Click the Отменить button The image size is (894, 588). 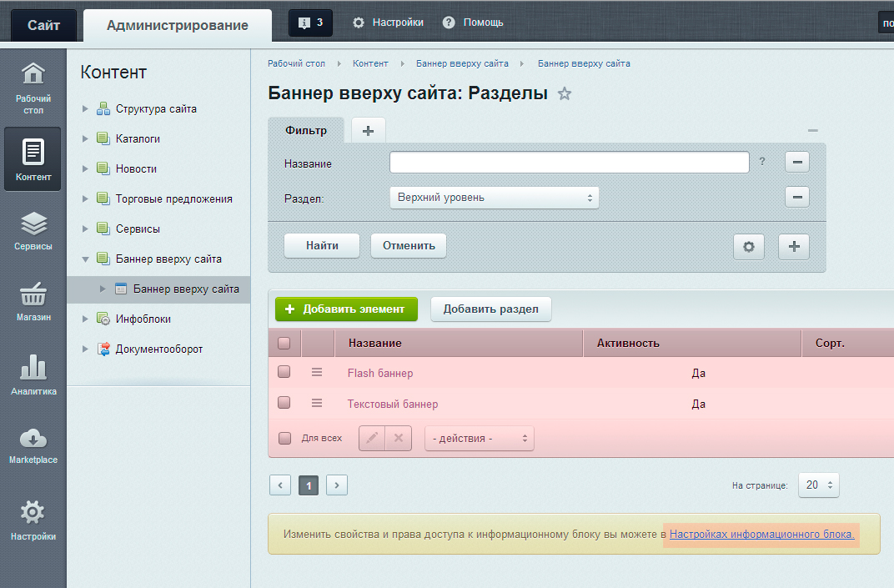[x=409, y=246]
